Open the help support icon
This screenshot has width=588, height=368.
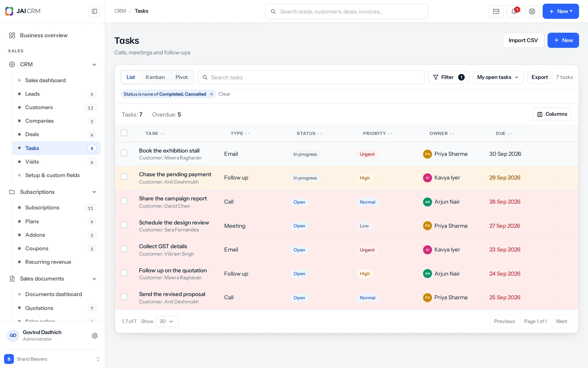point(532,11)
